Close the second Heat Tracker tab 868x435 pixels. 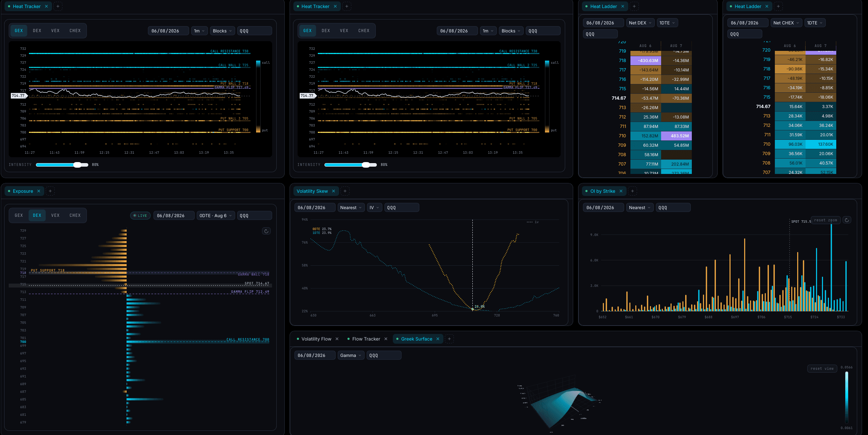coord(335,6)
